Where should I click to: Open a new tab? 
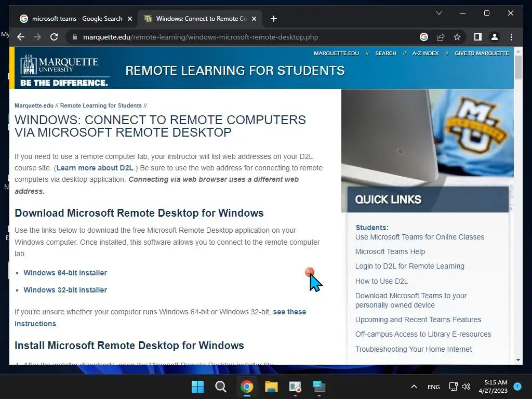[273, 19]
